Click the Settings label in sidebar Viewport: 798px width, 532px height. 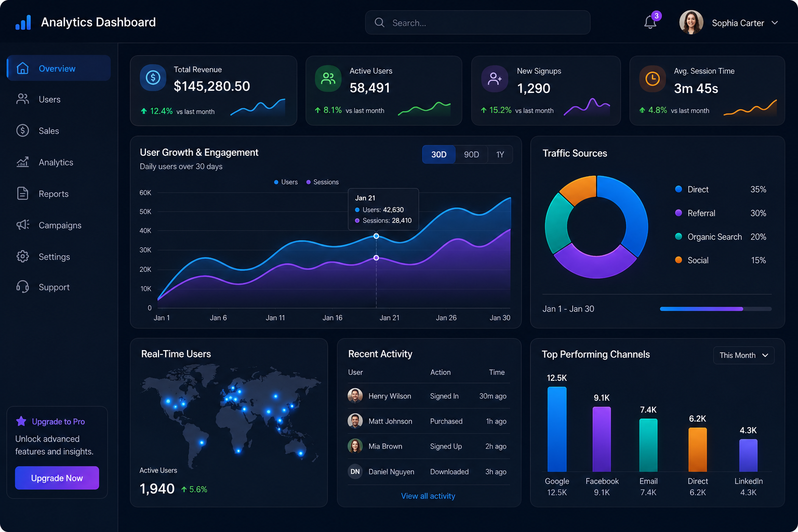click(x=54, y=257)
